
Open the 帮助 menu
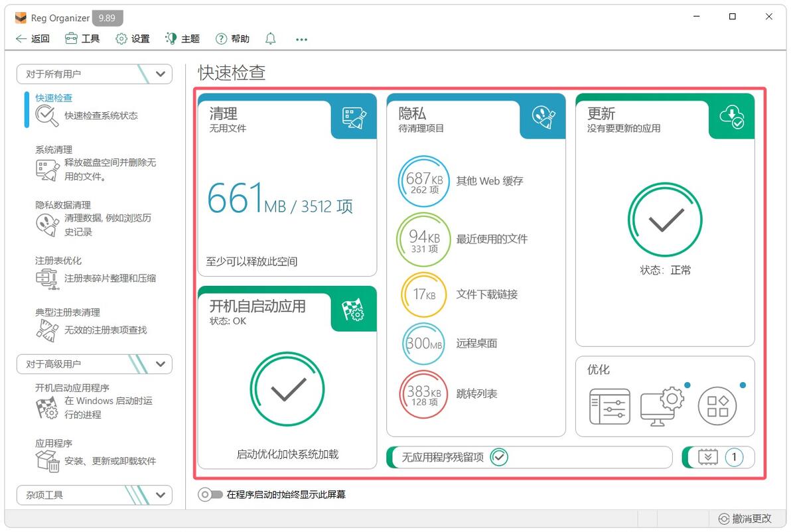[232, 39]
